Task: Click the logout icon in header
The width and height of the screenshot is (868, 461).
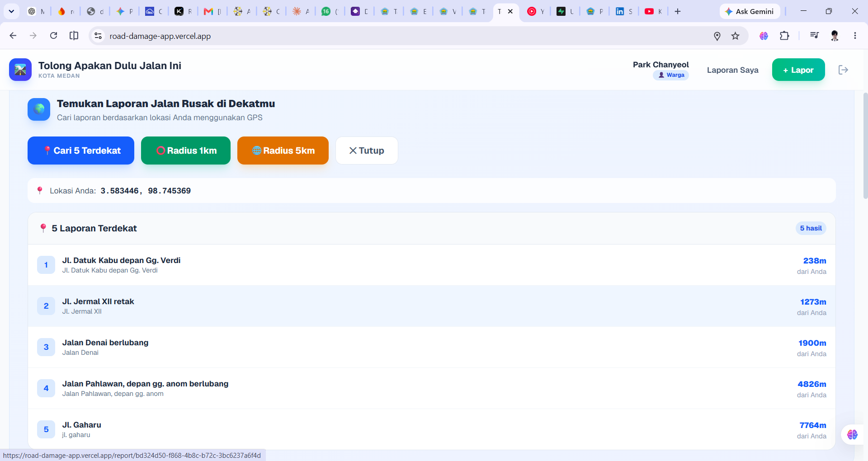Action: [843, 70]
